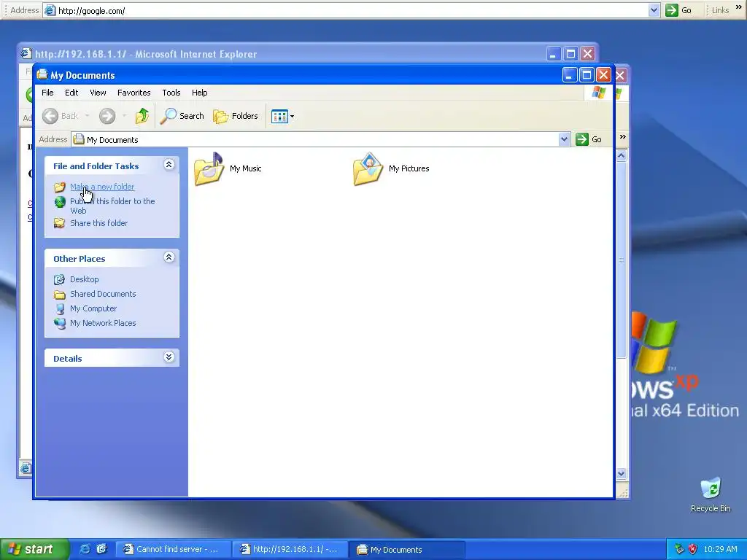Click Make a new folder link
Screen dimensions: 747x560
[102, 187]
